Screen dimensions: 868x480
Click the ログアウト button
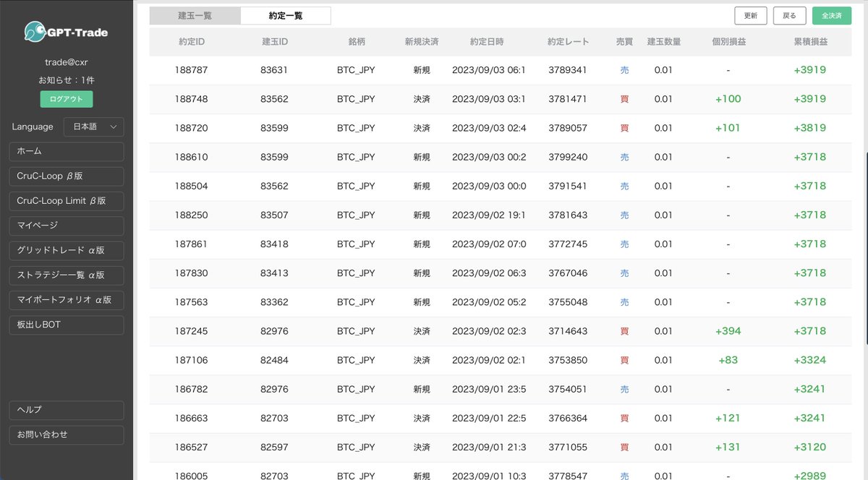pos(66,99)
